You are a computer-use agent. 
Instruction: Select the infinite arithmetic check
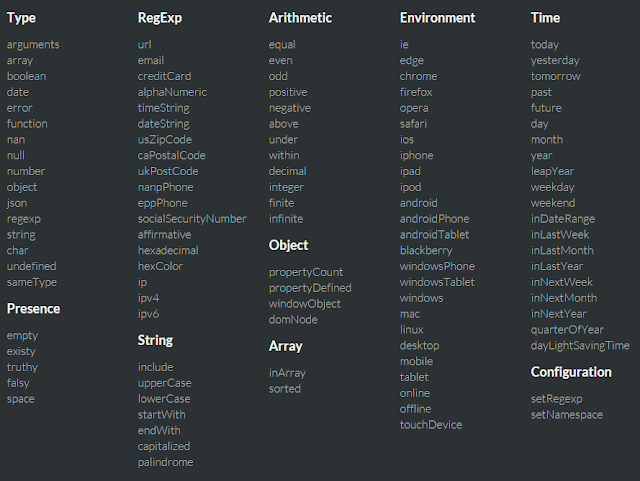[286, 219]
